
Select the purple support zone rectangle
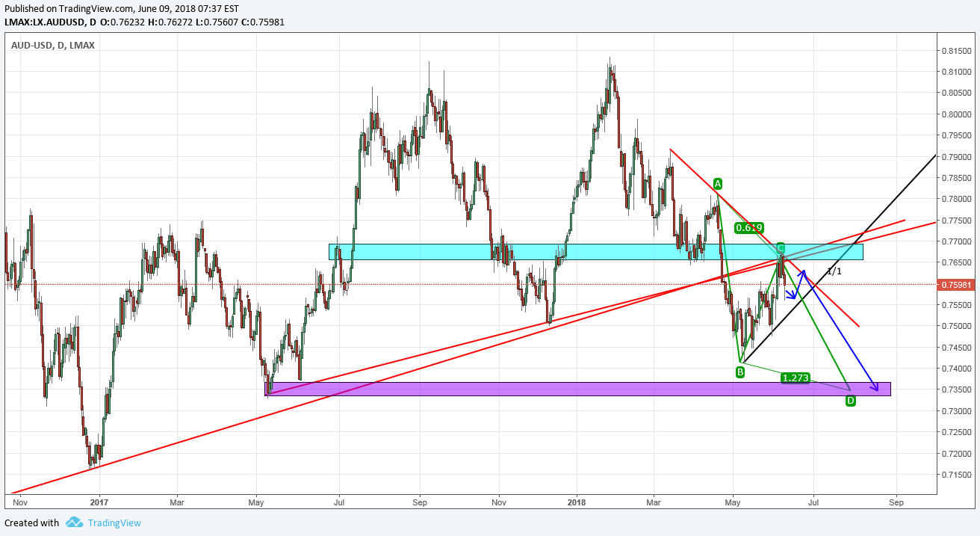[578, 389]
